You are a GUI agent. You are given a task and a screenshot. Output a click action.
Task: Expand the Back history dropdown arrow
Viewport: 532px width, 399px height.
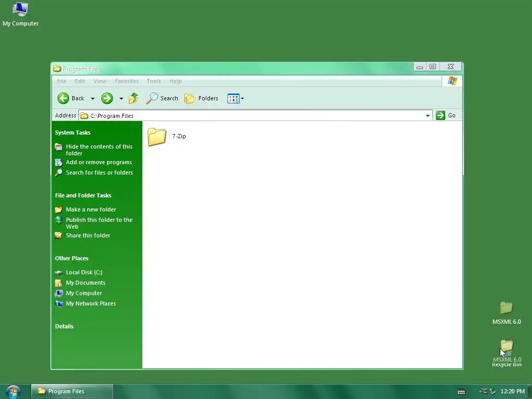(x=92, y=98)
